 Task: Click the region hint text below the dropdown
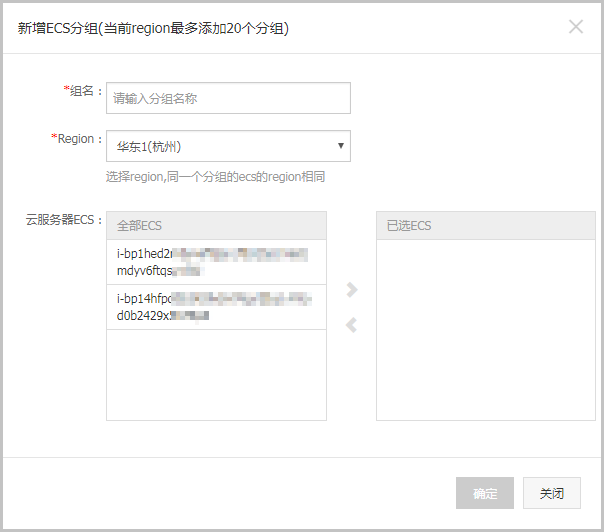pos(215,177)
